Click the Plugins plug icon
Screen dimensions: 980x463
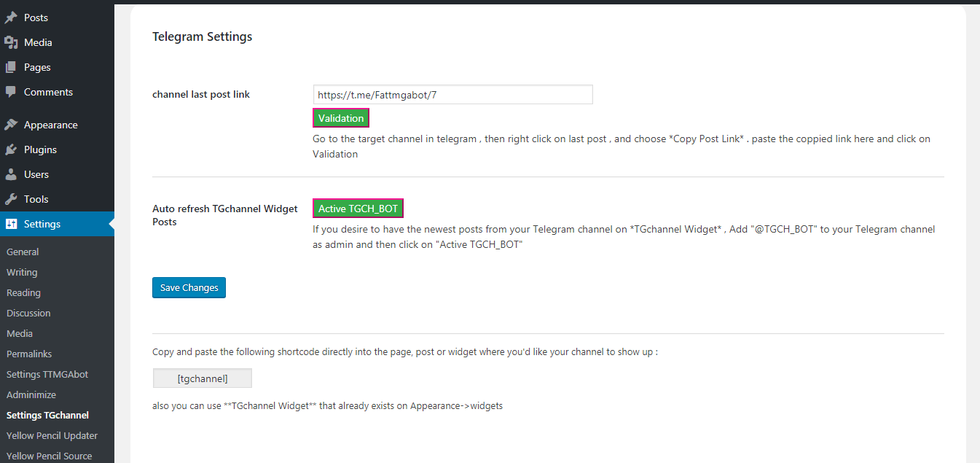coord(11,149)
